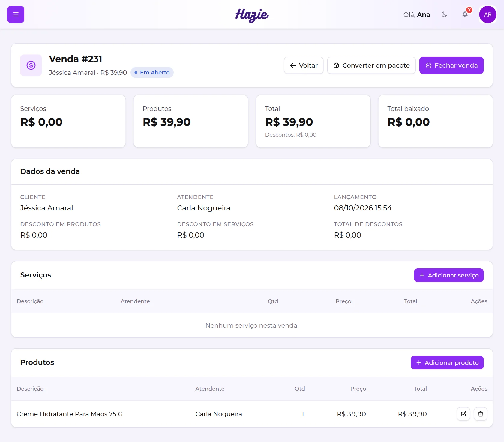
Task: Click Creme Hidratante Para Mãos 75 G
Action: 70,414
